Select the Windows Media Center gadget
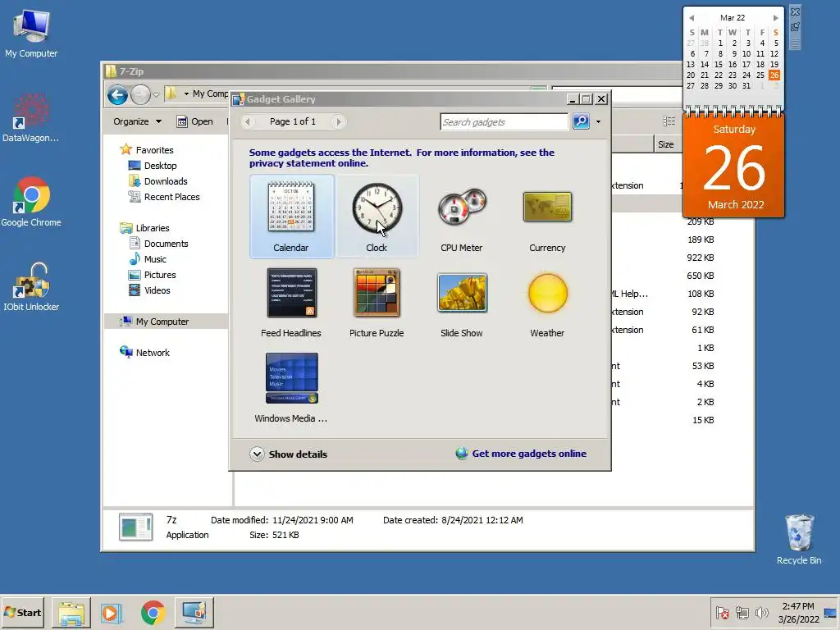The height and width of the screenshot is (630, 840). pyautogui.click(x=291, y=388)
